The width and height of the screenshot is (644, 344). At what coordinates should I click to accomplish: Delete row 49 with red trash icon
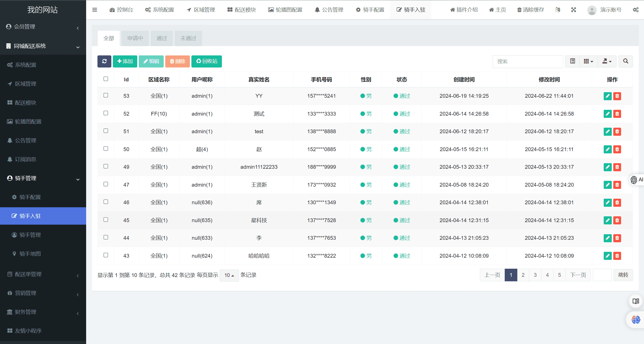click(x=617, y=167)
